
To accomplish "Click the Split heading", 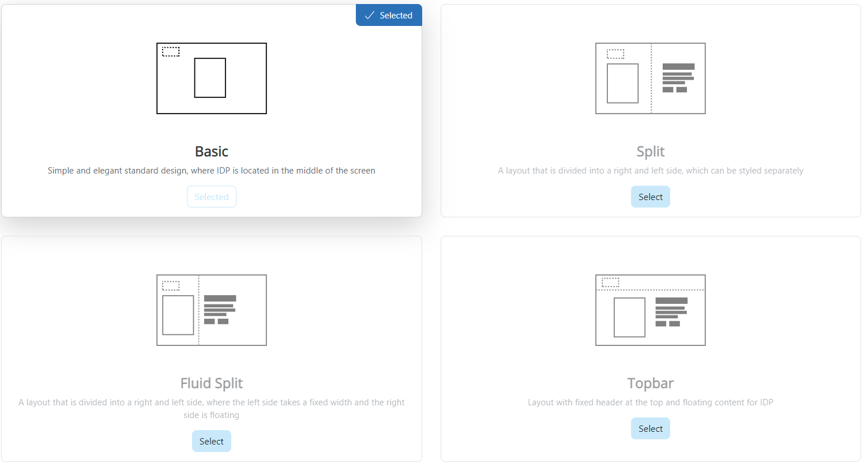I will point(651,152).
